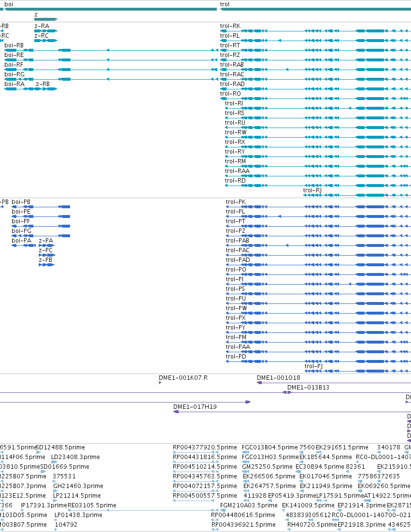The image size is (411, 532).
Task: Select transcript trol-RS
Action: [x=318, y=118]
